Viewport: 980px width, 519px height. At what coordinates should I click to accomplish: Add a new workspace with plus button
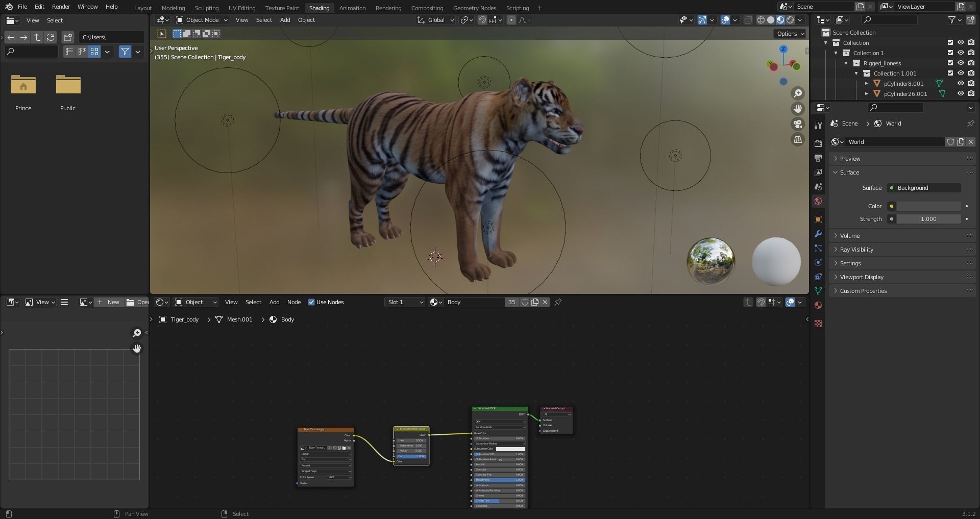pos(540,8)
